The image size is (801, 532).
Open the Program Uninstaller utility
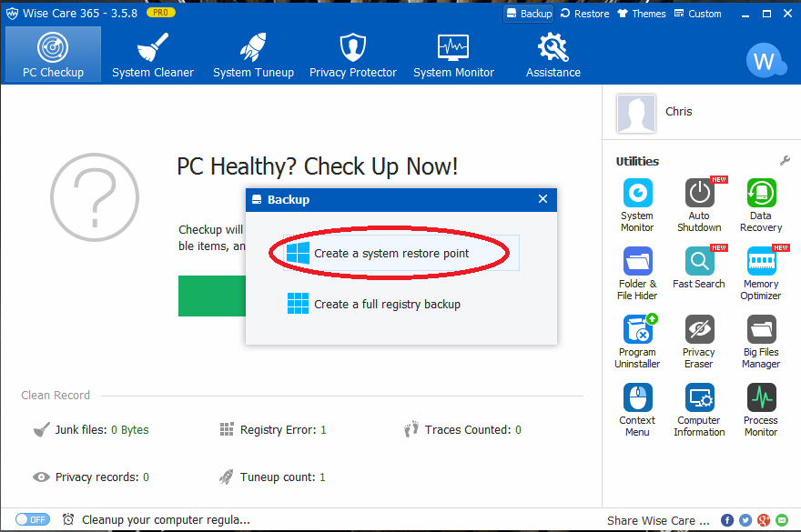pos(637,330)
